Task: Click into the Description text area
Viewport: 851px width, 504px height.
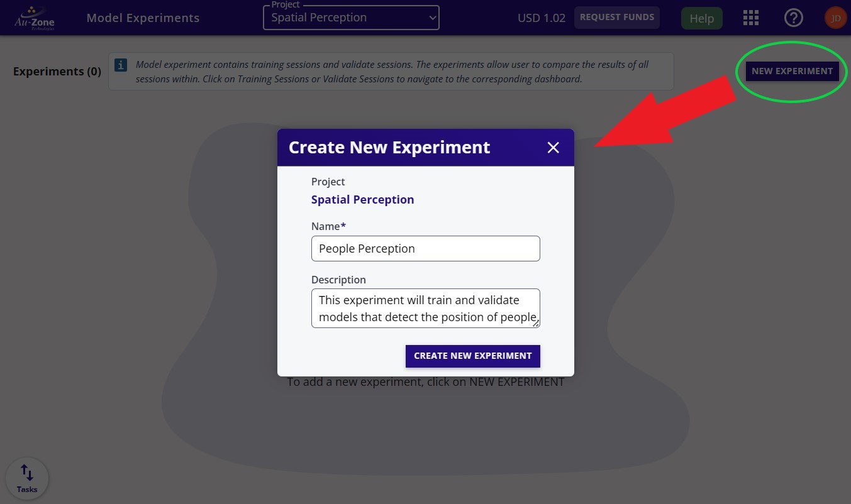Action: pyautogui.click(x=425, y=308)
